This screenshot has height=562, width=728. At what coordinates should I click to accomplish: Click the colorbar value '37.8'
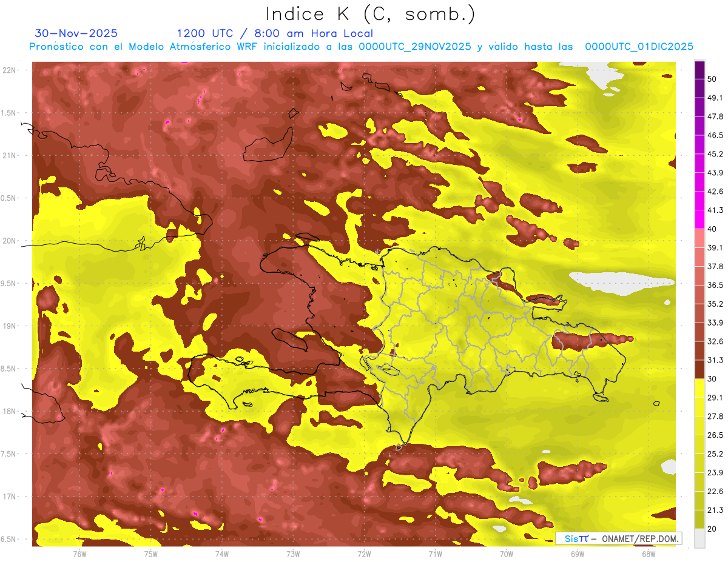[715, 266]
